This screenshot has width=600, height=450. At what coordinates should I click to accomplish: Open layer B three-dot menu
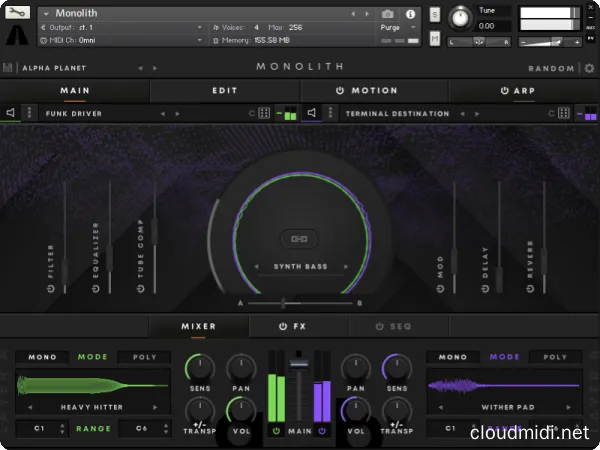pyautogui.click(x=331, y=113)
